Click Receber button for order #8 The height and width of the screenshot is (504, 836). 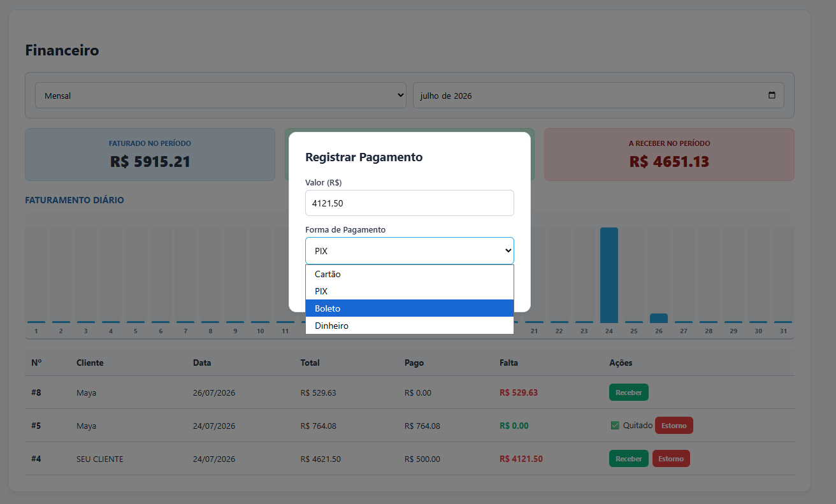629,392
